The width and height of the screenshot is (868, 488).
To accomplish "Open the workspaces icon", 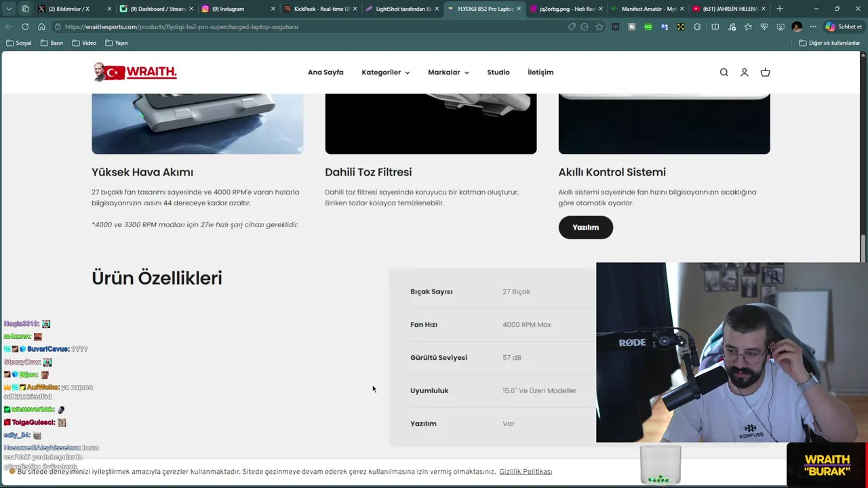I will (x=25, y=9).
